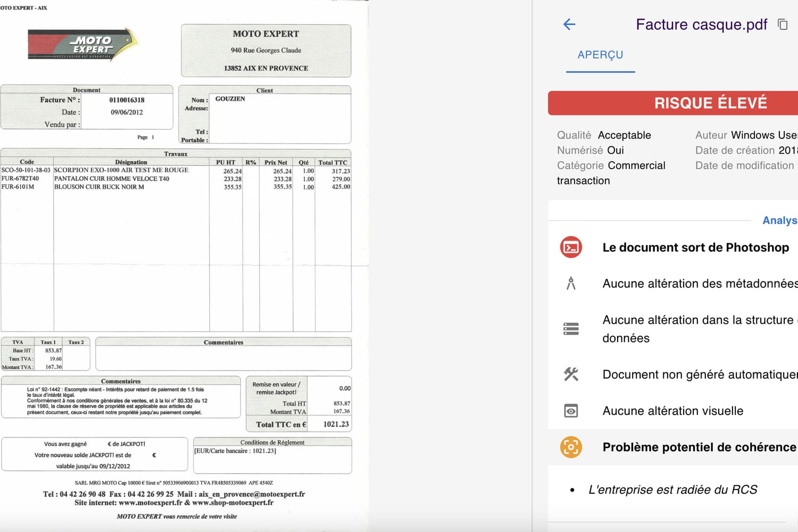Click invoice date 09/06/2012
The width and height of the screenshot is (798, 532).
127,112
